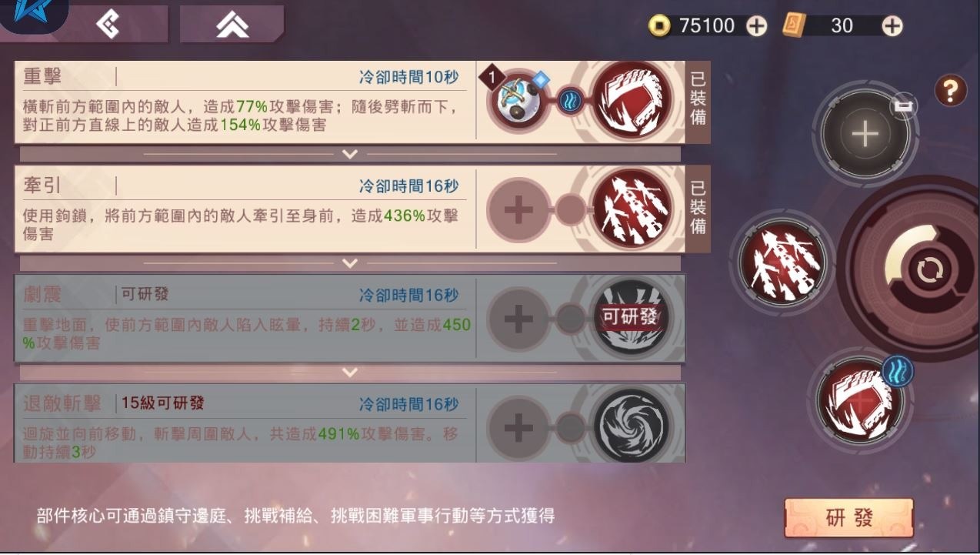Viewport: 980px width, 555px height.
Task: Click the 研發 button
Action: pyautogui.click(x=849, y=517)
